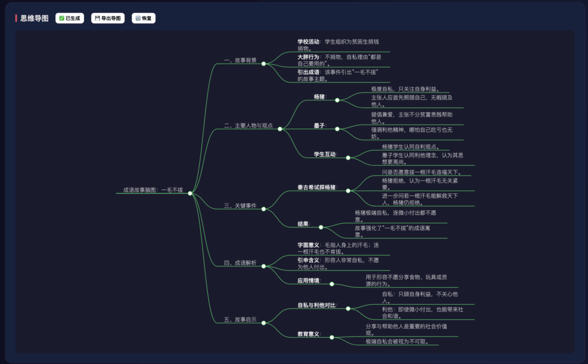Viewport: 588px width, 364px height.
Task: Toggle the 墨子 sub-node circle
Action: tap(337, 129)
